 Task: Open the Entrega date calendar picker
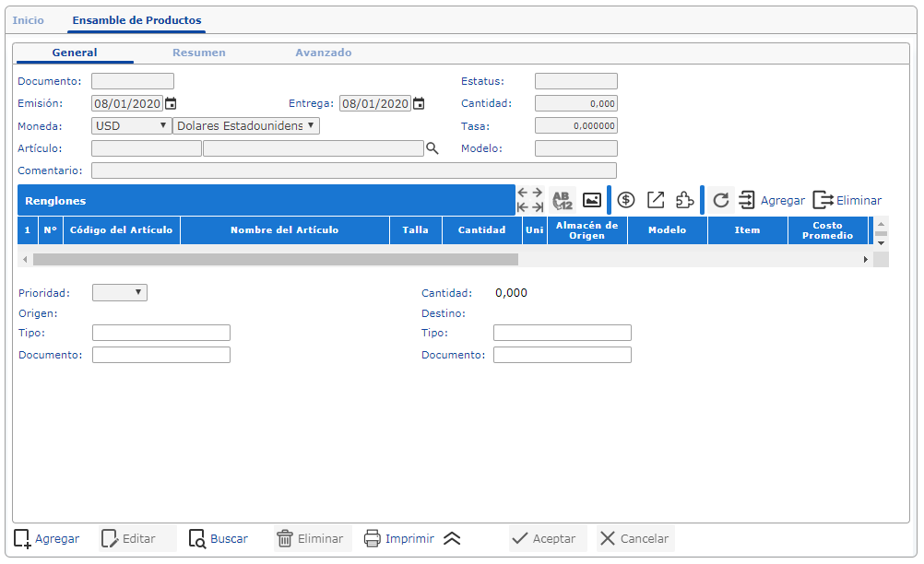click(419, 104)
